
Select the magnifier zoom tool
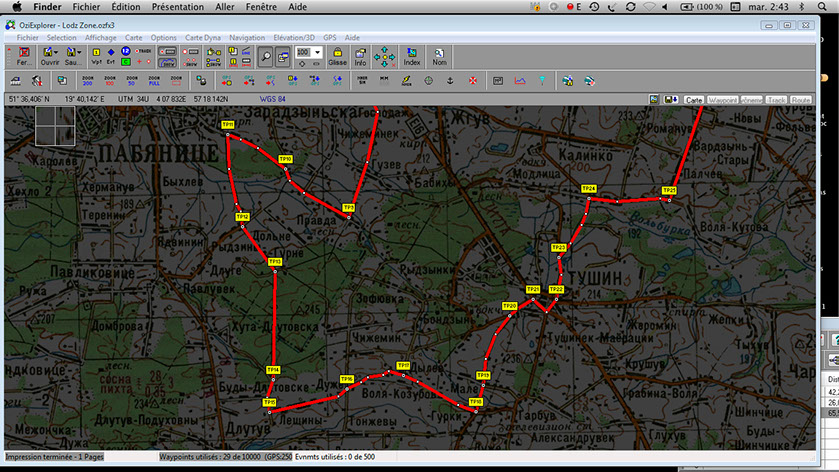click(265, 56)
